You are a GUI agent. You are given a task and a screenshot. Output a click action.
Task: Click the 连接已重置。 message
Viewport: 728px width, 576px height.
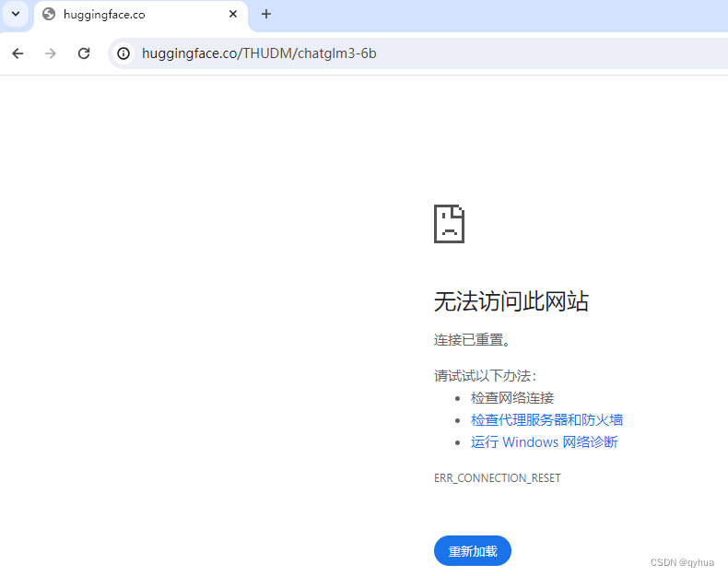click(x=473, y=340)
